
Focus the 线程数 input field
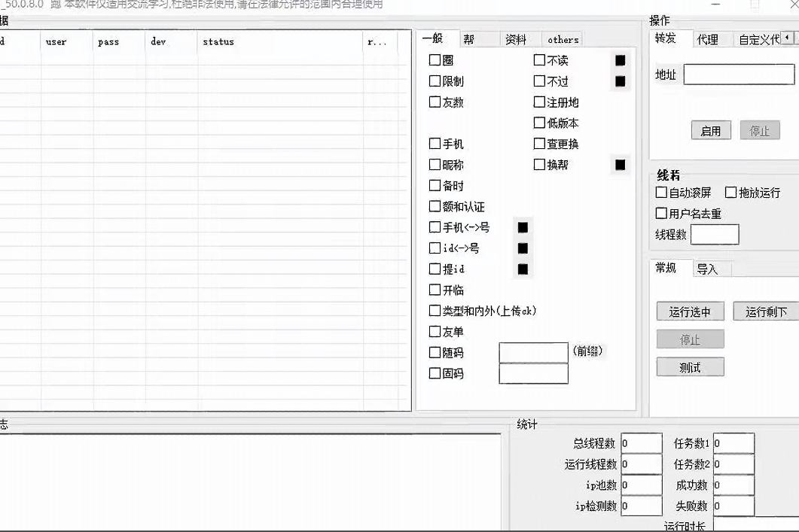pos(715,234)
